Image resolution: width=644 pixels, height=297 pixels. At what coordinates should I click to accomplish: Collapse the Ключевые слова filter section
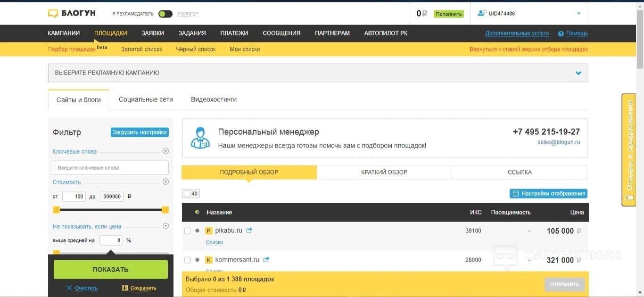165,151
